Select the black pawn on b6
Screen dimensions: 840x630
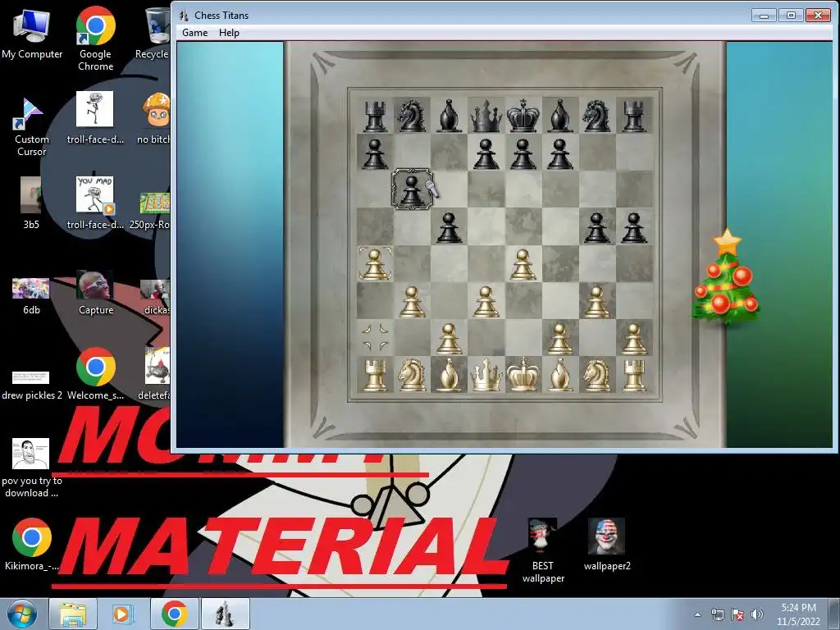tap(412, 189)
